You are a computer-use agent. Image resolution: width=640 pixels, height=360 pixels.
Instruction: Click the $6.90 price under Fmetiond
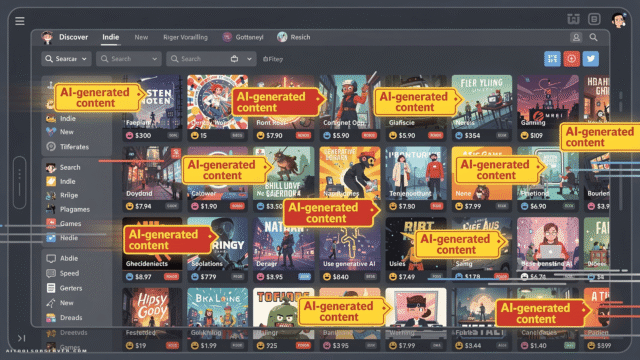pyautogui.click(x=538, y=207)
